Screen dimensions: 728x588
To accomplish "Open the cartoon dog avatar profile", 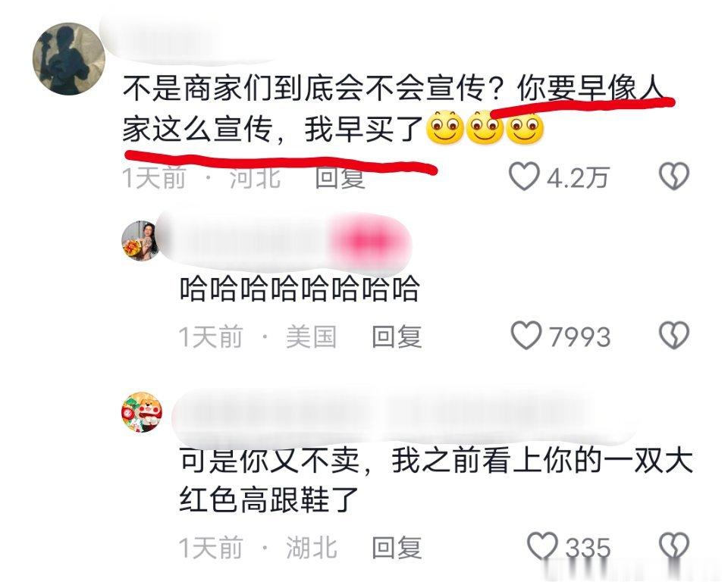I will pos(141,411).
